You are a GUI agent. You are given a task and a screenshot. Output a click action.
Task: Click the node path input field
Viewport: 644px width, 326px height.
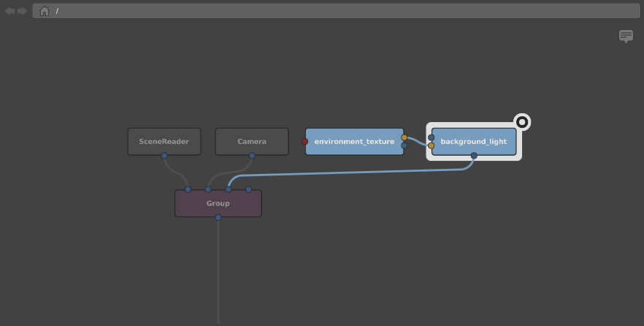point(337,11)
